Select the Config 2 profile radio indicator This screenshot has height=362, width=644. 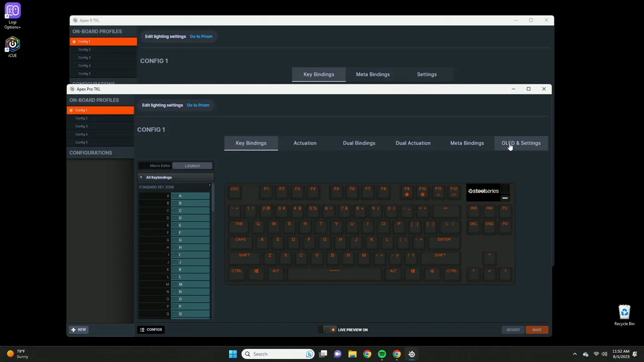coord(71,118)
